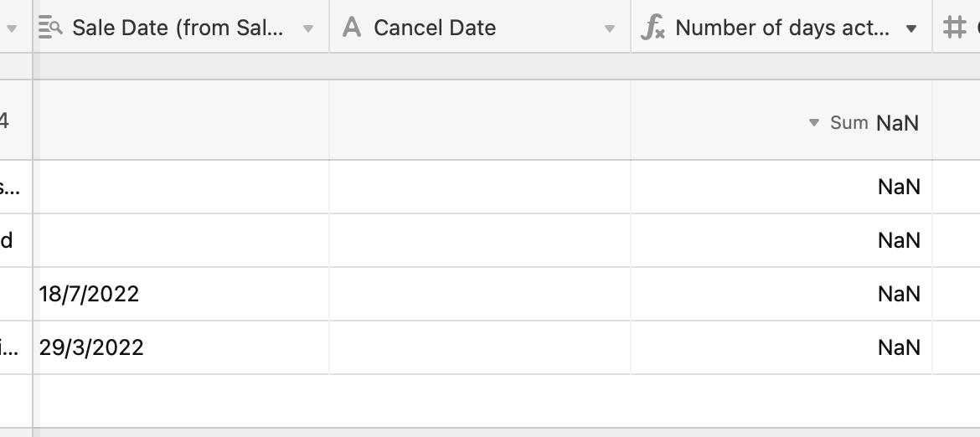Open the Sale Date column dropdown arrow

(x=307, y=28)
